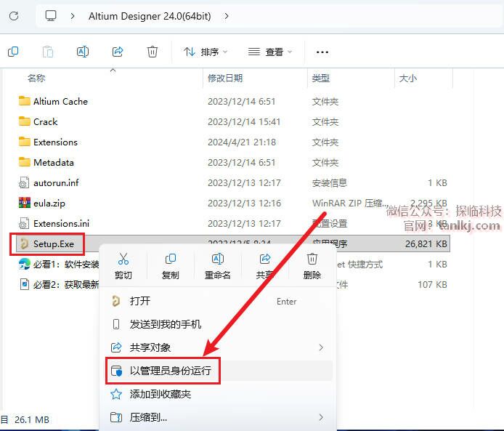The height and width of the screenshot is (431, 504).
Task: Select the 必看1 shortcut file
Action: (66, 265)
